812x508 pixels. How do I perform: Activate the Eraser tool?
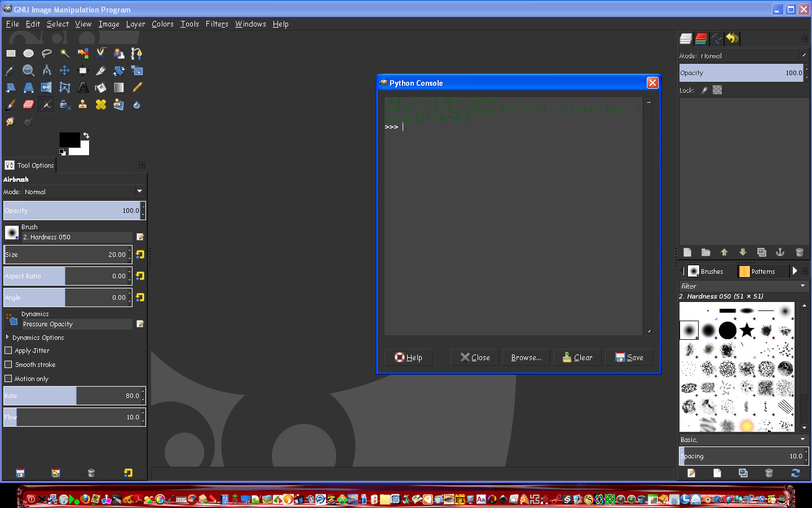click(29, 105)
